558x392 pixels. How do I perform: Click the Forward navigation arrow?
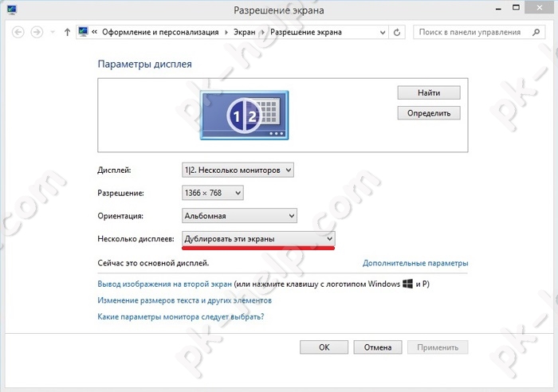pyautogui.click(x=37, y=33)
